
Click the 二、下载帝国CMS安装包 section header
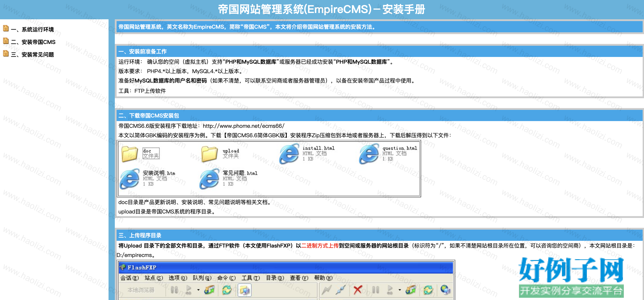click(379, 115)
